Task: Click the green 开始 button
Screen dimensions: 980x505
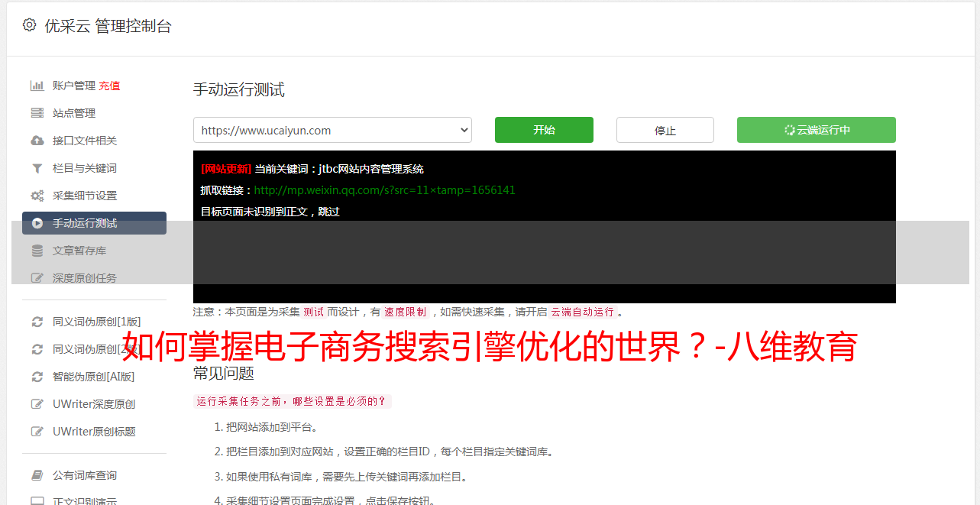Action: (x=544, y=130)
